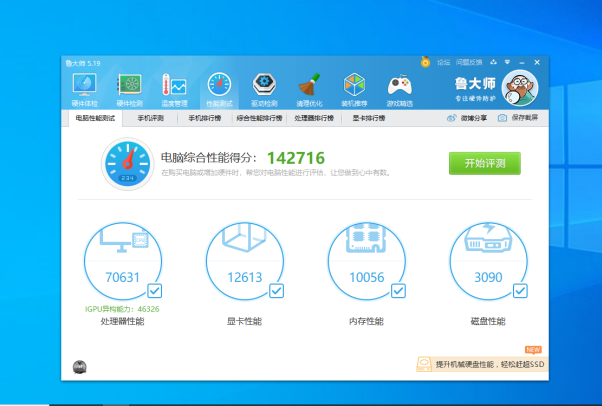This screenshot has width=602, height=406.
Task: Toggle 内存性能 memory test checkbox
Action: click(x=398, y=291)
